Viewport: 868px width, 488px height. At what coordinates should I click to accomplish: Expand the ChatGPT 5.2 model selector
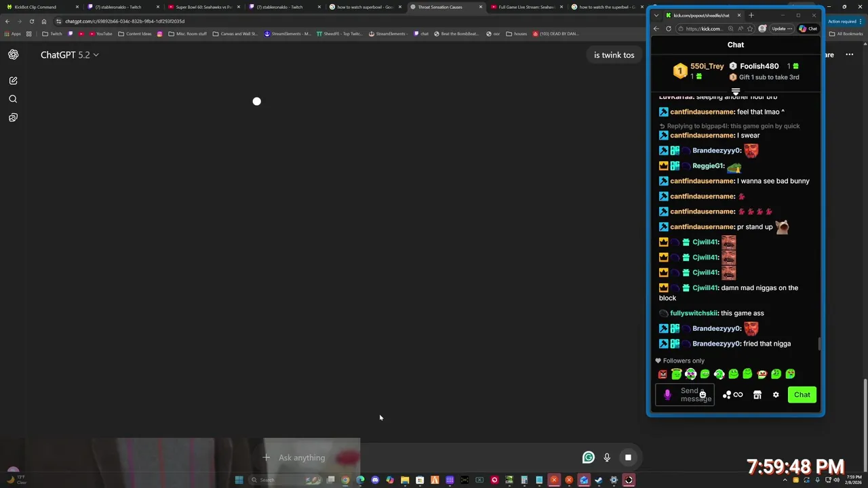coord(69,55)
